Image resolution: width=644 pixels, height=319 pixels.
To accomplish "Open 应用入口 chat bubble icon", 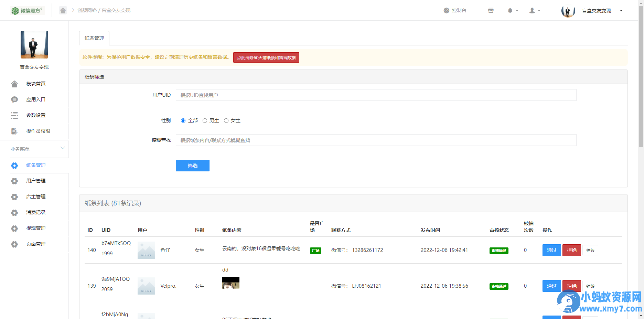I will pos(14,99).
